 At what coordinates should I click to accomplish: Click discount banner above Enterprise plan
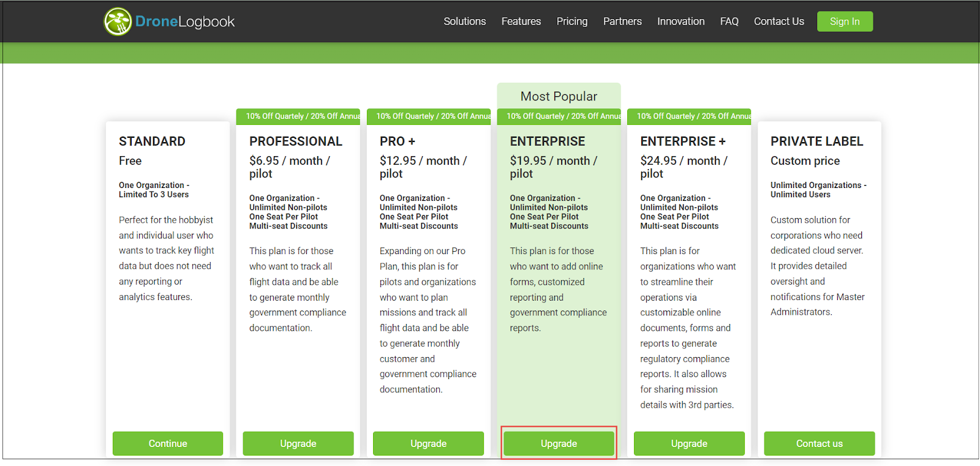coord(559,116)
